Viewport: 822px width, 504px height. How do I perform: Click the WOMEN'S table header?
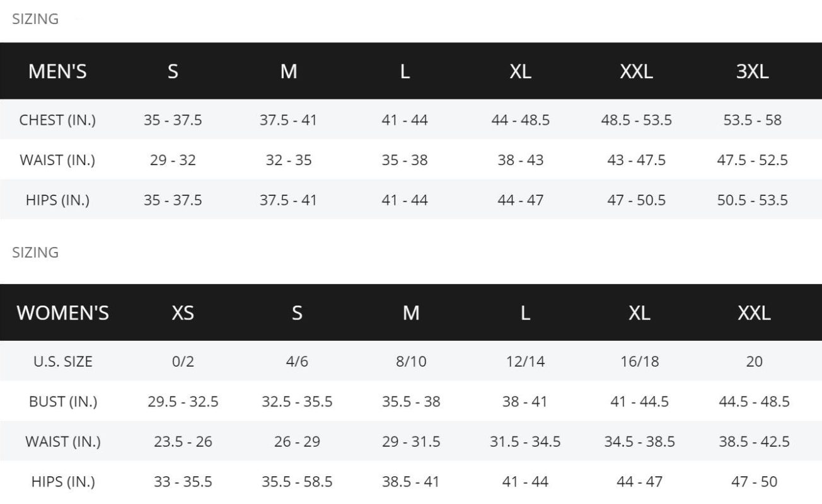(x=63, y=313)
